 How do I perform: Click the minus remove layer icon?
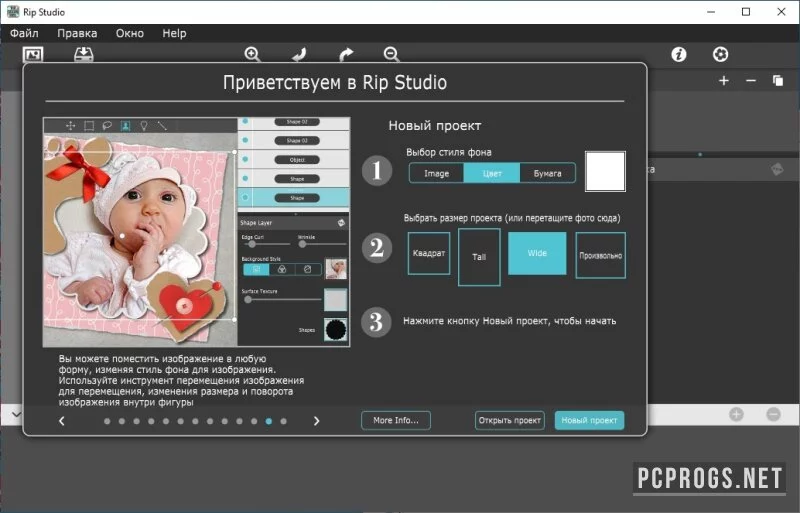click(751, 81)
